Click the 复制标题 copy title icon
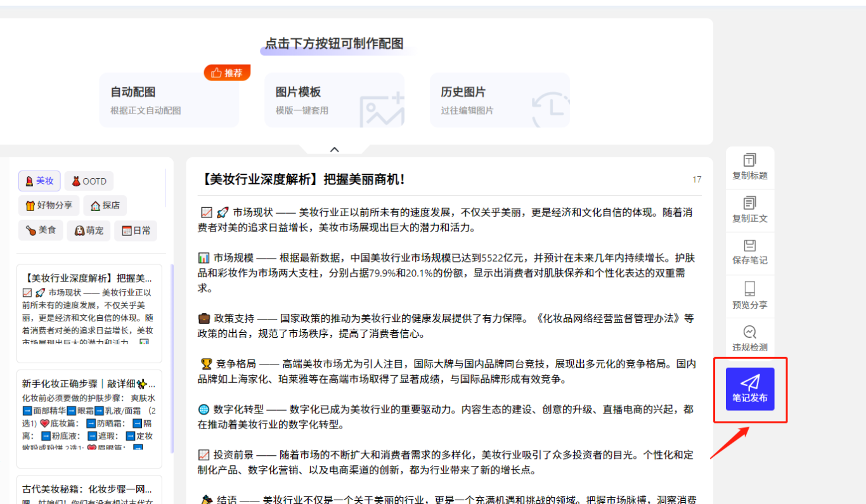The width and height of the screenshot is (866, 504). [x=749, y=167]
